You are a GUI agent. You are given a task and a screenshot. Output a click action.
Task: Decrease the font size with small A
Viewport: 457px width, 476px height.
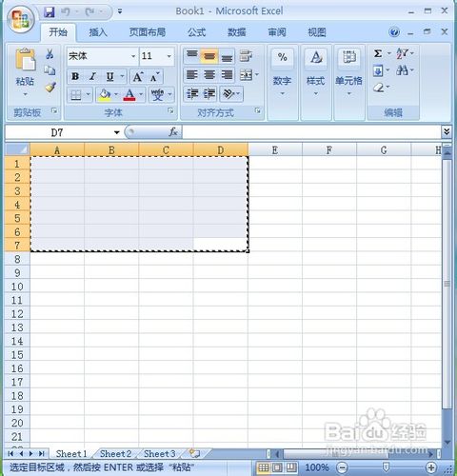point(154,76)
